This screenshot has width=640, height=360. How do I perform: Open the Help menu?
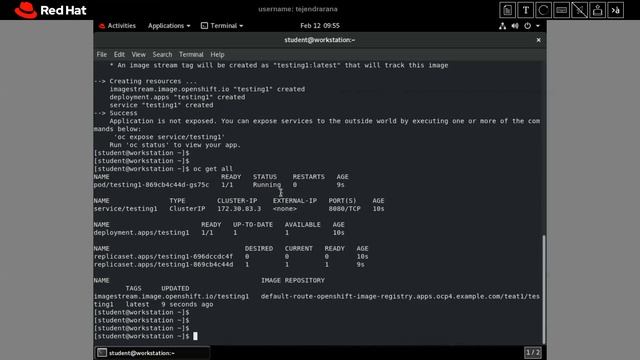217,54
